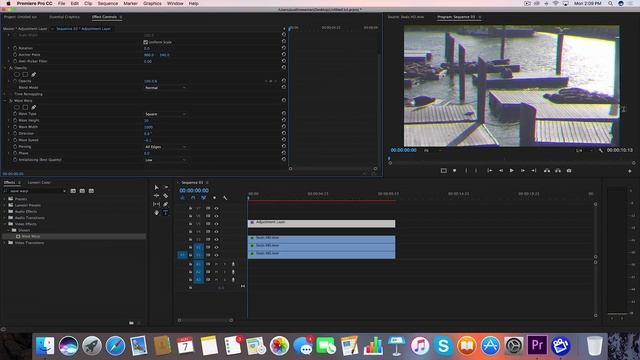Open the Antialiasing dropdown set to Low
Image resolution: width=640 pixels, height=360 pixels.
165,160
